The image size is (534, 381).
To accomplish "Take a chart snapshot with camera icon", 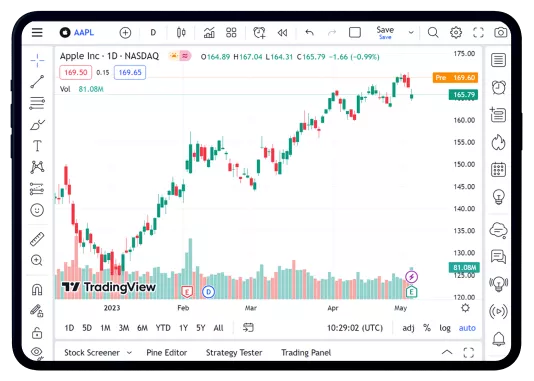I will click(501, 33).
